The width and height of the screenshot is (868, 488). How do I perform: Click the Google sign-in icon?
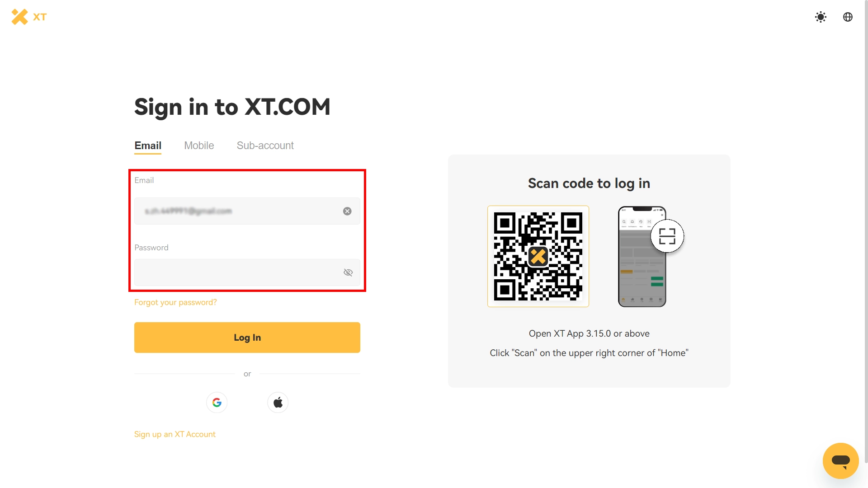[217, 402]
